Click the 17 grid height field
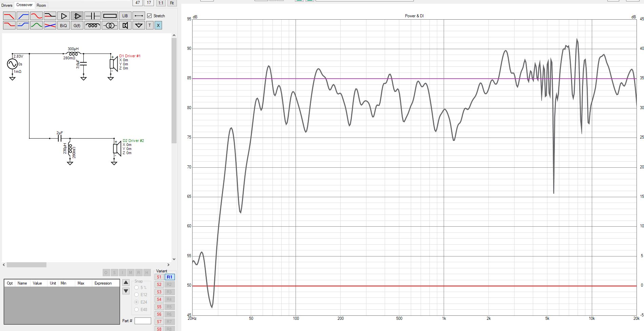The width and height of the screenshot is (644, 331). coord(149,3)
